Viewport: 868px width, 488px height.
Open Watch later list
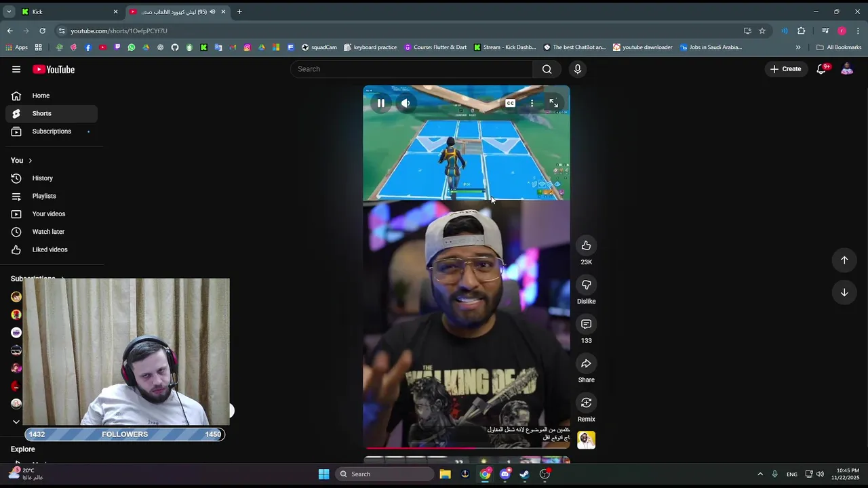tap(52, 232)
